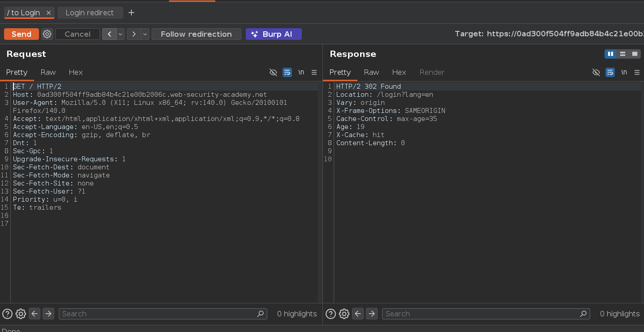Viewport: 644px width, 332px height.
Task: Toggle line wrap icon in Request panel
Action: point(287,72)
